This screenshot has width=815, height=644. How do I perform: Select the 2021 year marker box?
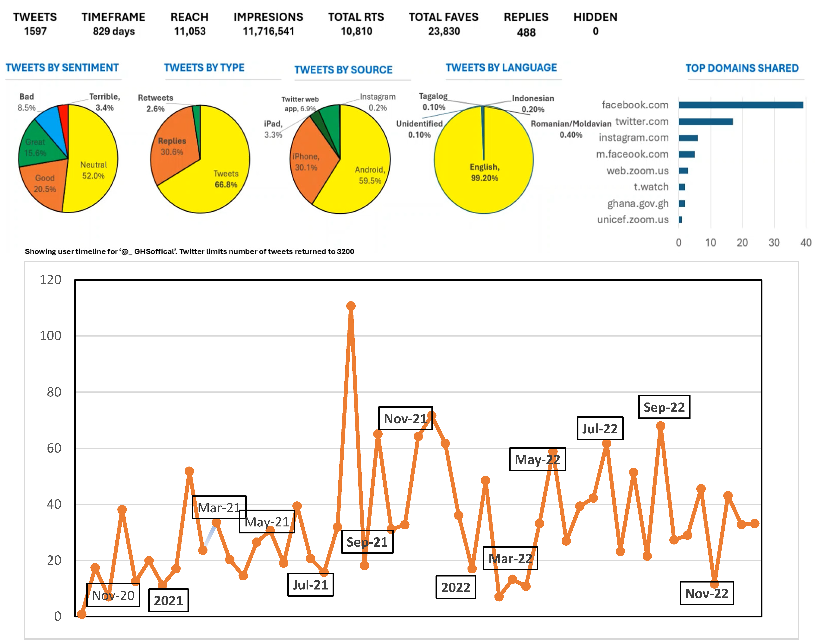(x=168, y=600)
